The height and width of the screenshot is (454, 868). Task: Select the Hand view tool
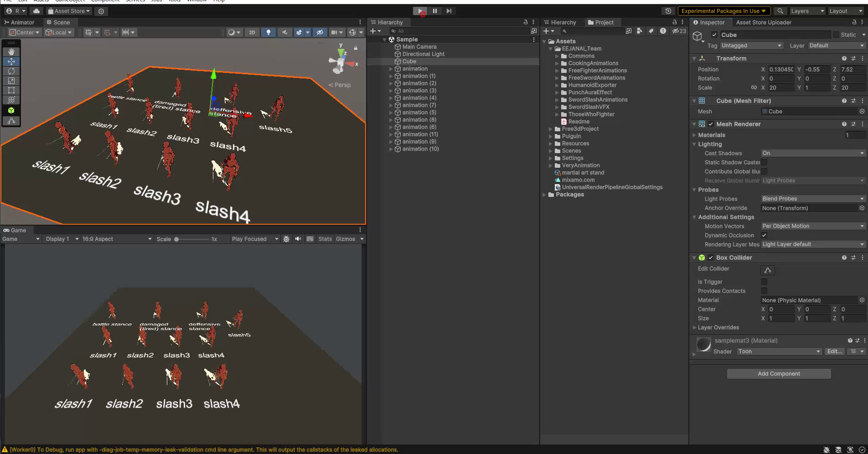[x=11, y=52]
